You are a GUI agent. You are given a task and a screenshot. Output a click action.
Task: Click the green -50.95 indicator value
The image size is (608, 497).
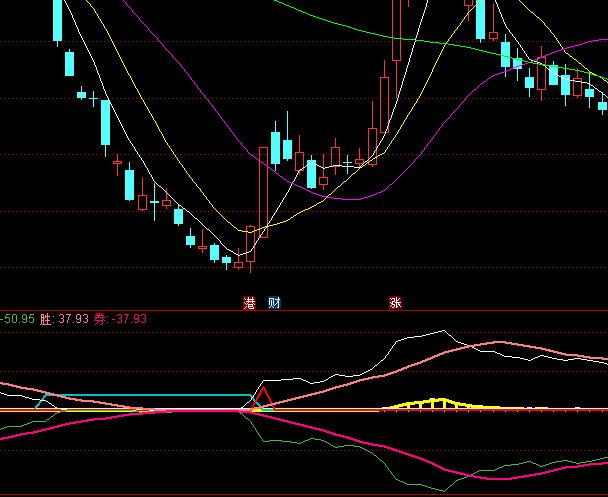coord(18,319)
